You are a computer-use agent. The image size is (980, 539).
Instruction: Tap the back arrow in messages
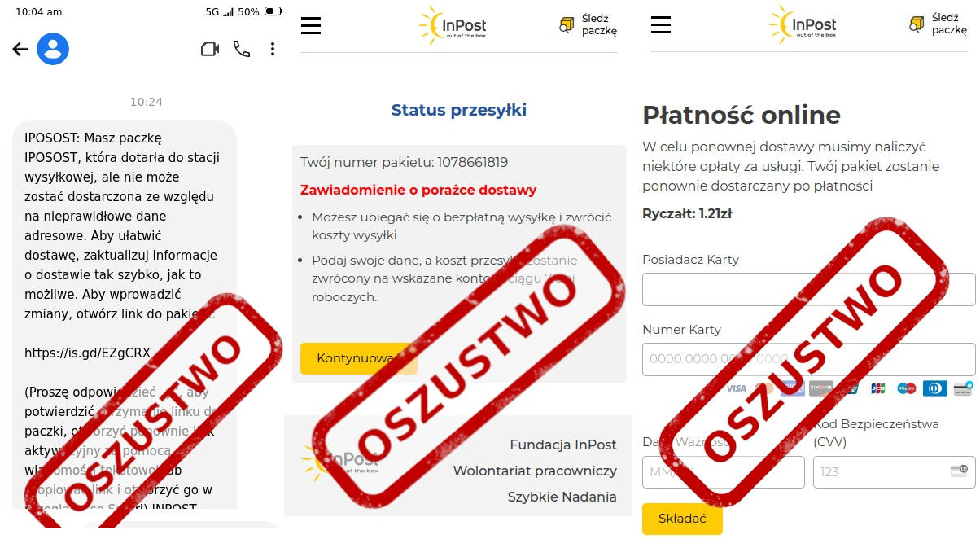20,50
